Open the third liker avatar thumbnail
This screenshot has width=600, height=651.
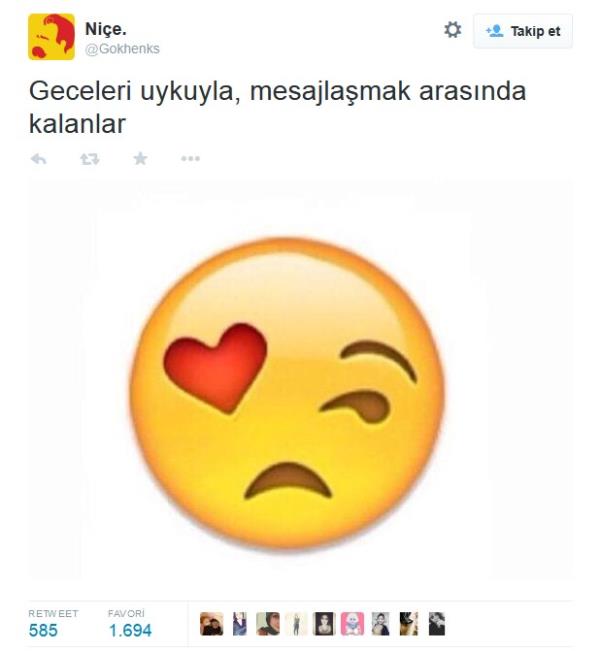pyautogui.click(x=268, y=624)
